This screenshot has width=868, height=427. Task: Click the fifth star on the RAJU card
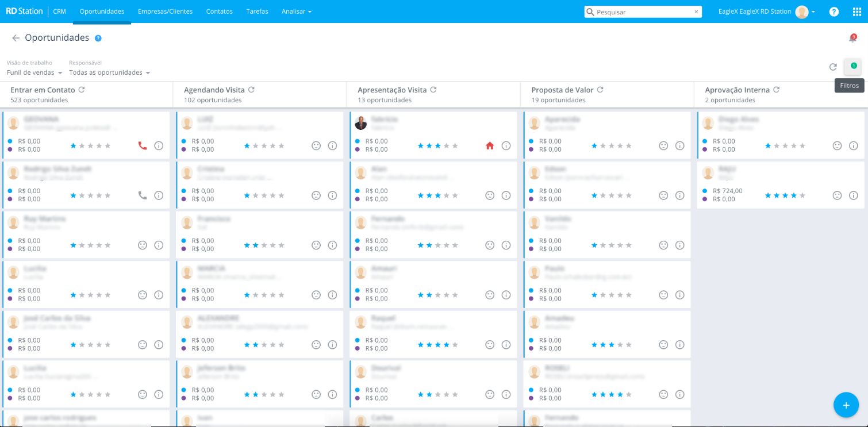coord(802,195)
